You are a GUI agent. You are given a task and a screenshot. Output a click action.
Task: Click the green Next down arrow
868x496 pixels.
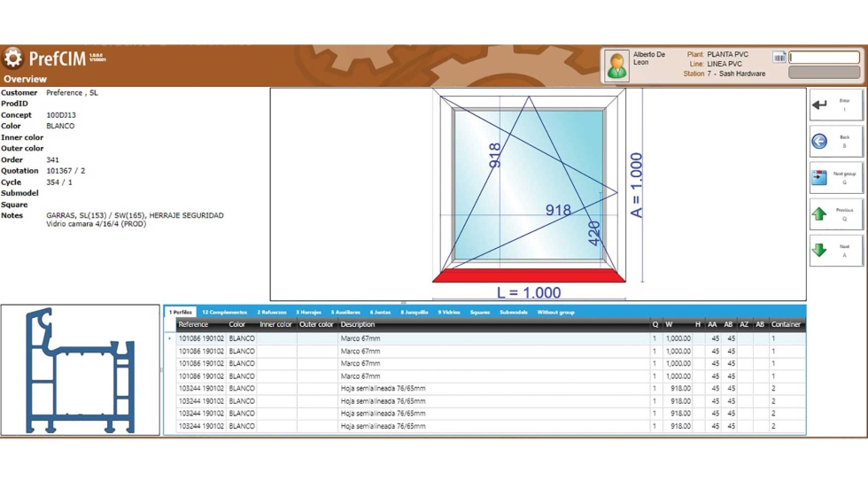[835, 251]
